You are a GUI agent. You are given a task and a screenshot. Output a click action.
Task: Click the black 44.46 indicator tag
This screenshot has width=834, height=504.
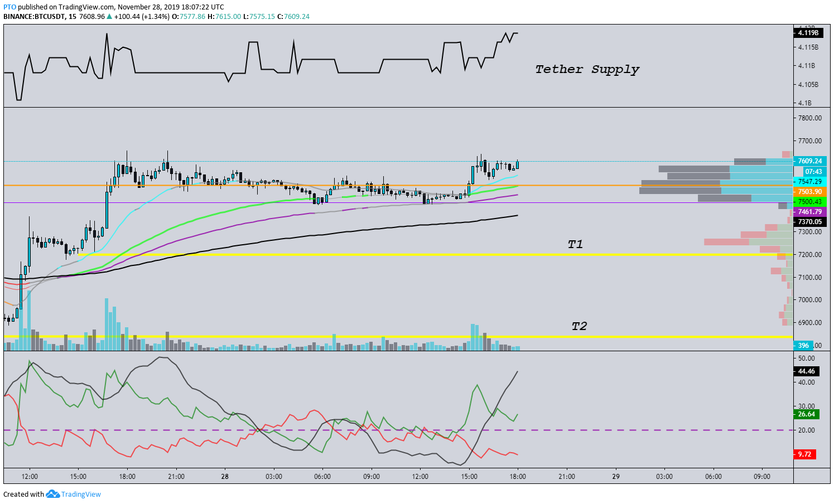point(807,371)
